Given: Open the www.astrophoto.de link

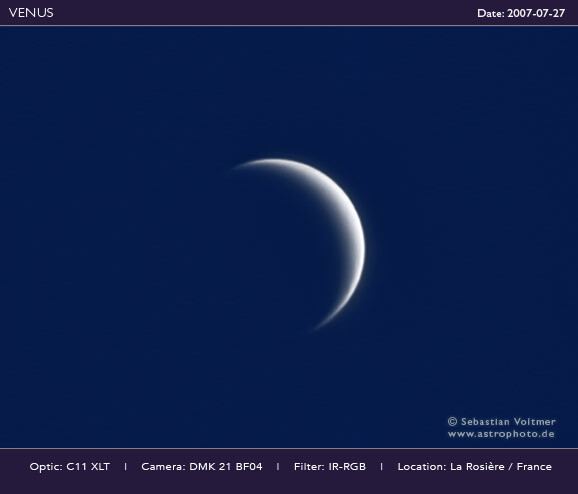Looking at the screenshot, I should click(x=501, y=434).
